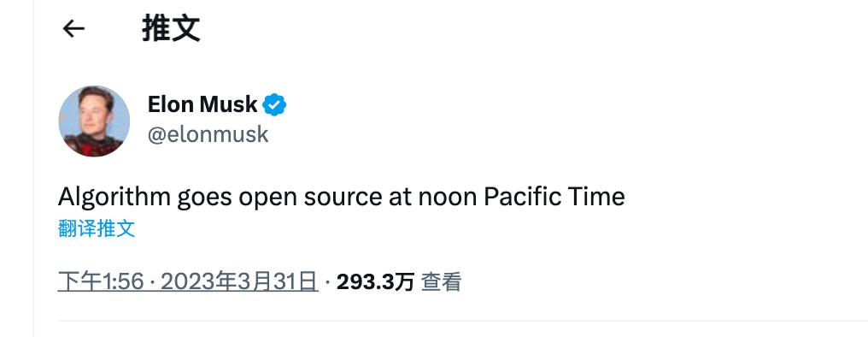Image resolution: width=868 pixels, height=337 pixels.
Task: Click the 293.3万 view count
Action: (x=375, y=282)
